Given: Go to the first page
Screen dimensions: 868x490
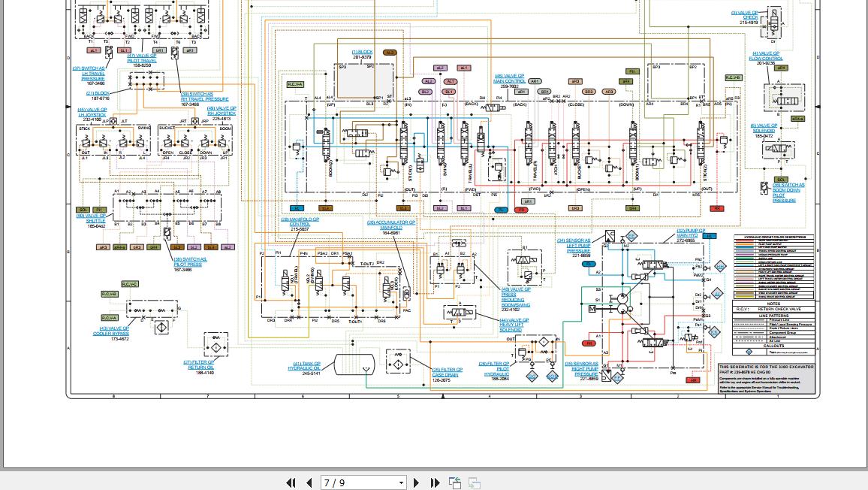Looking at the screenshot, I should point(291,483).
